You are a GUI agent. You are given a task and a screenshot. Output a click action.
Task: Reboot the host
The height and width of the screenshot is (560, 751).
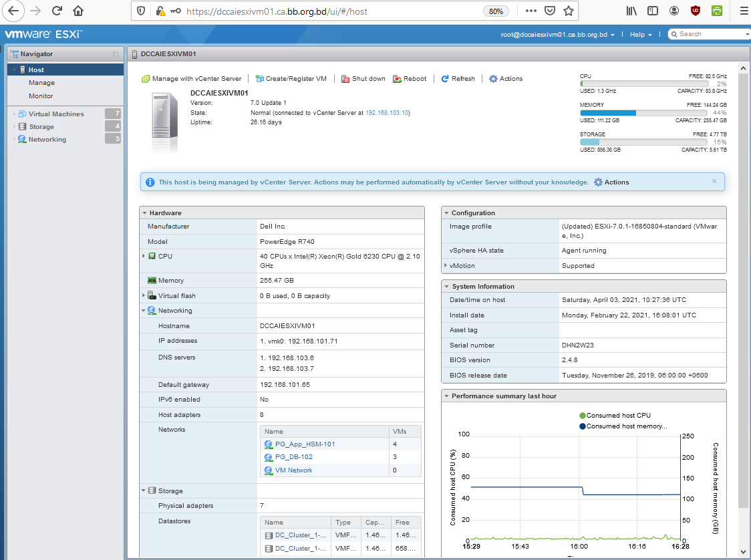[x=410, y=79]
